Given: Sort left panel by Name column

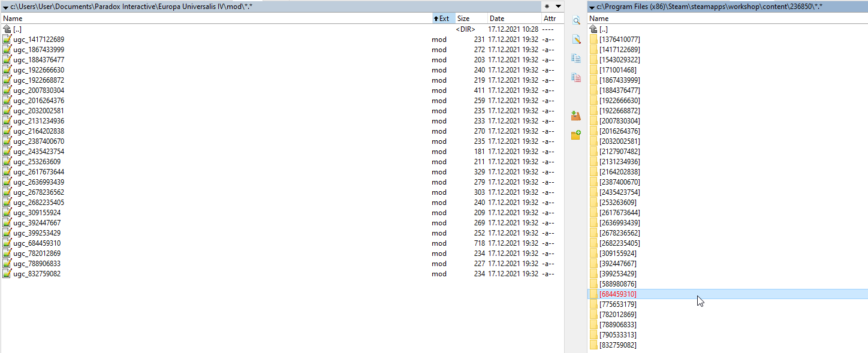Looking at the screenshot, I should 216,19.
